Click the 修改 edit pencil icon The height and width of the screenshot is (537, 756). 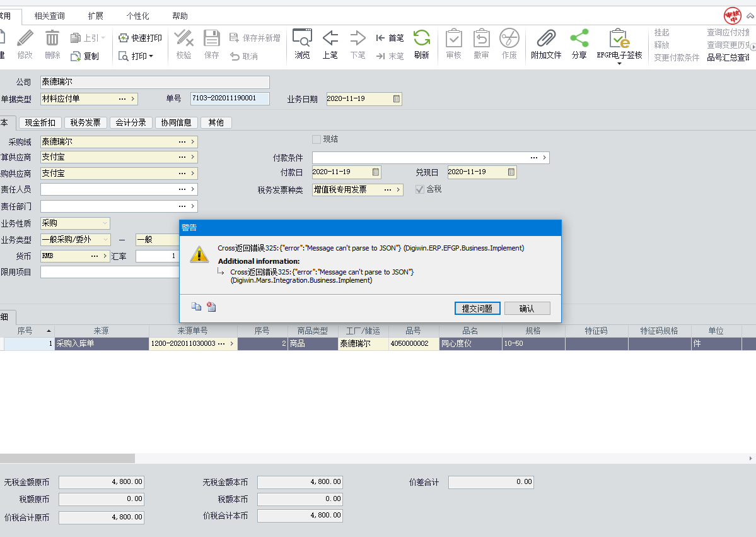(25, 38)
